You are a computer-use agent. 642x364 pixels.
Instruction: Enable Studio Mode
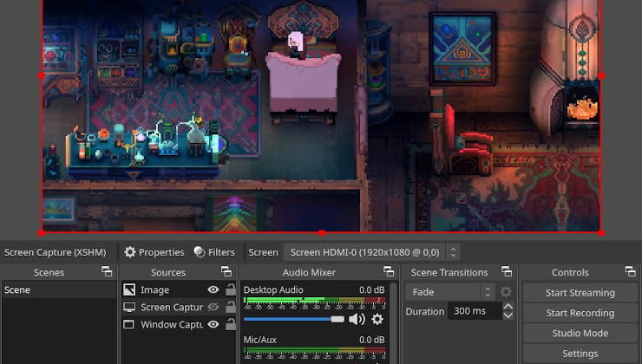pyautogui.click(x=580, y=333)
